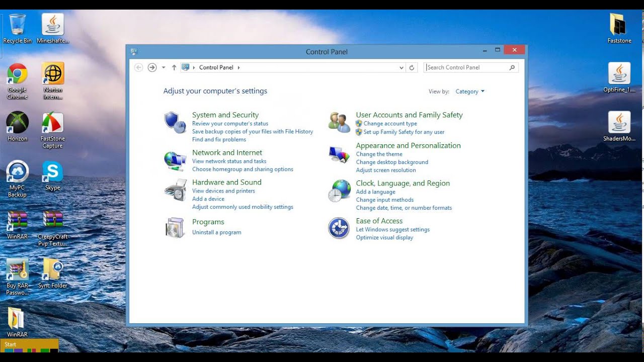The image size is (644, 362).
Task: Open the System and Security shield icon
Action: (x=175, y=123)
